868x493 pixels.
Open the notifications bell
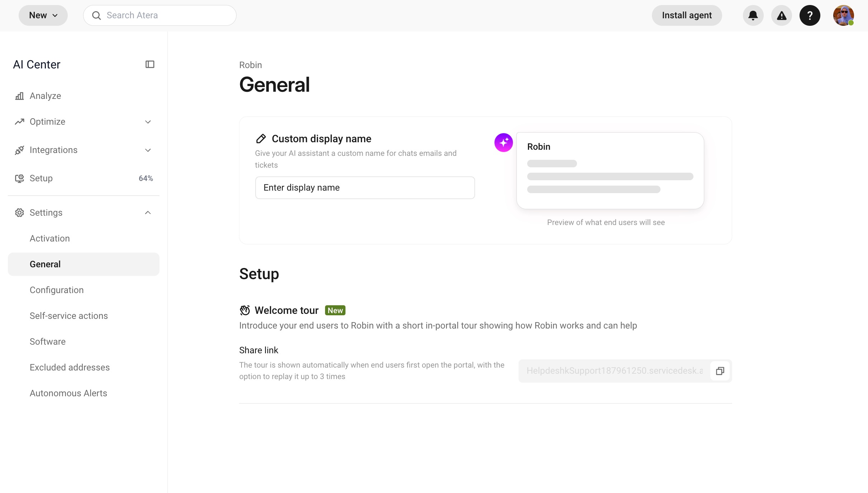[x=753, y=15]
